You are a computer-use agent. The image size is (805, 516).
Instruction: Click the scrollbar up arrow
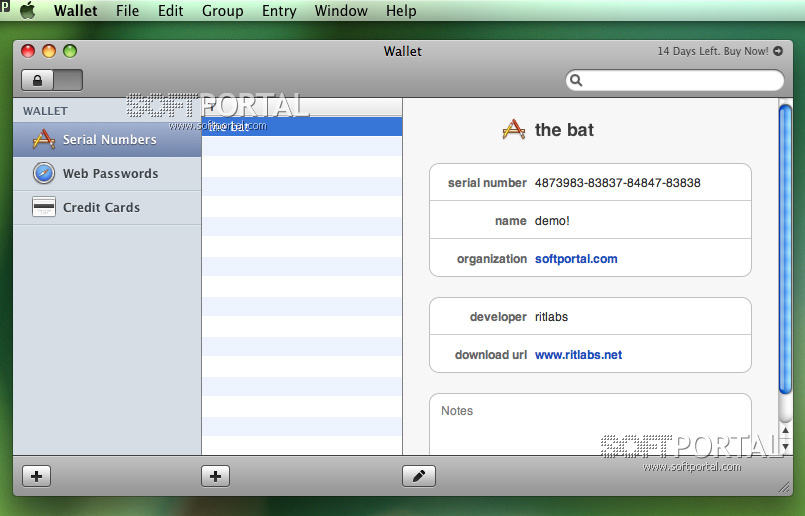click(x=785, y=430)
